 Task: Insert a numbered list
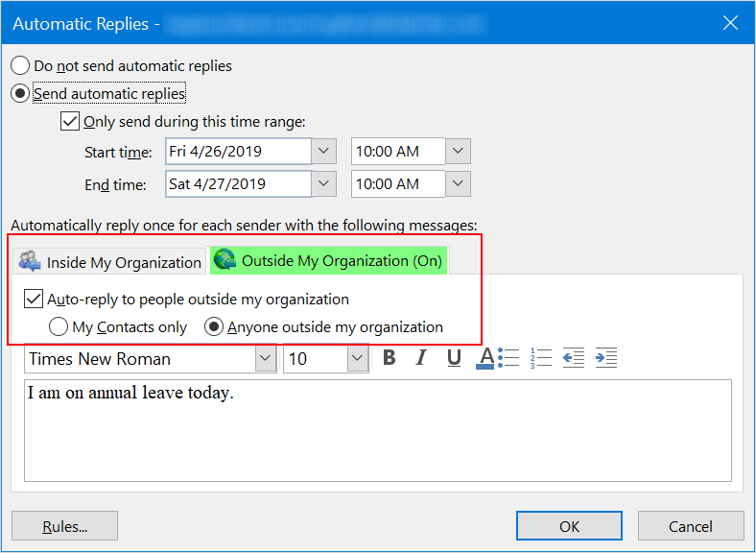541,358
